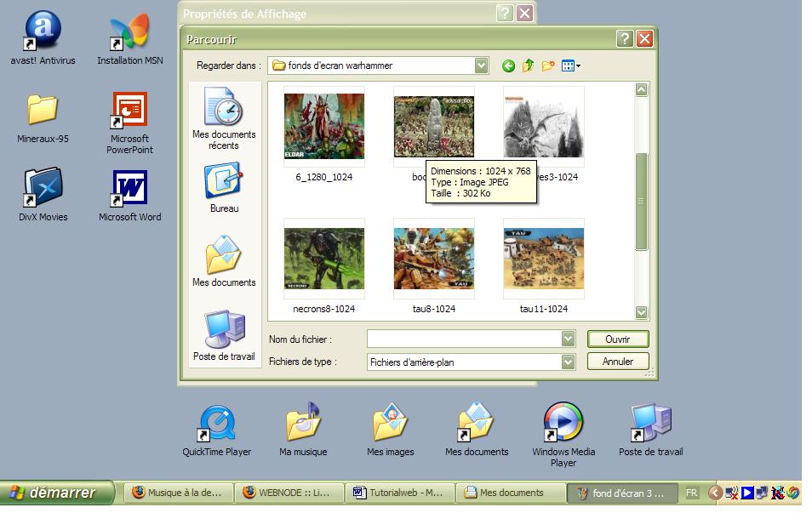Select the Installation MSN desktop icon

130,39
